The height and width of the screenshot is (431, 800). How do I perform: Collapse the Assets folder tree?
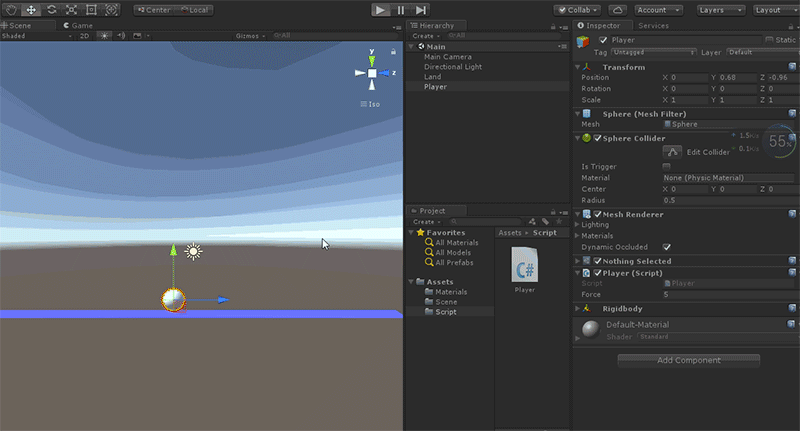click(x=411, y=282)
